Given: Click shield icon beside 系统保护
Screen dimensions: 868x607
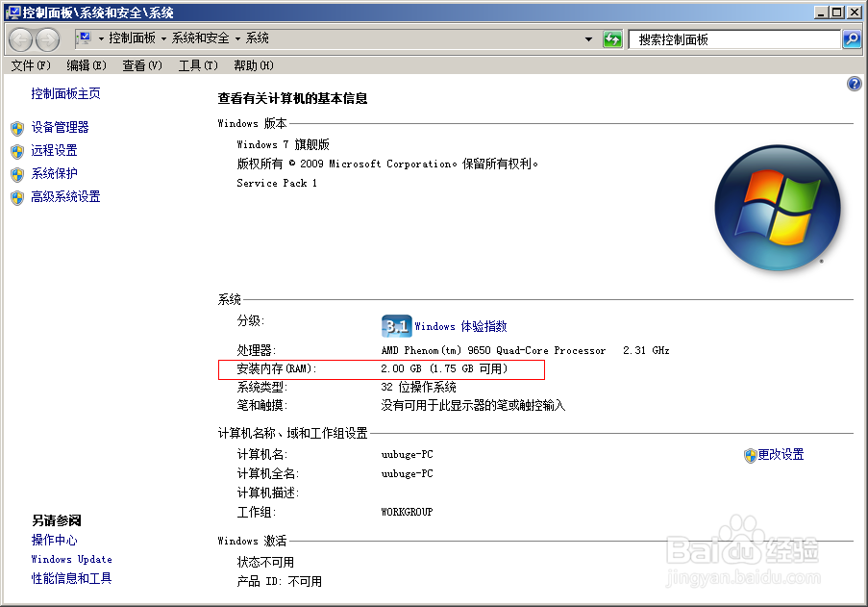Looking at the screenshot, I should click(x=17, y=174).
